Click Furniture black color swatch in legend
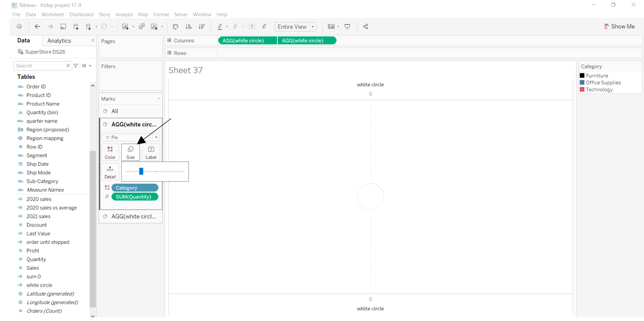The image size is (644, 321). pos(582,75)
